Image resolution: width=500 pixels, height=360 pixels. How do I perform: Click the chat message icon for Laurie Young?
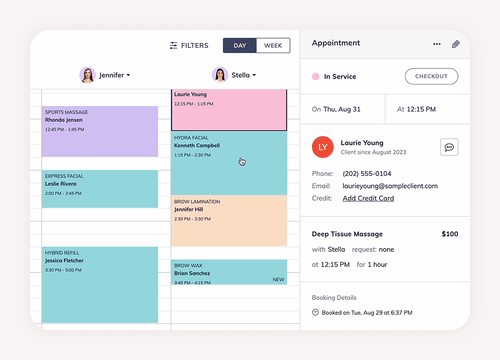[x=449, y=147]
